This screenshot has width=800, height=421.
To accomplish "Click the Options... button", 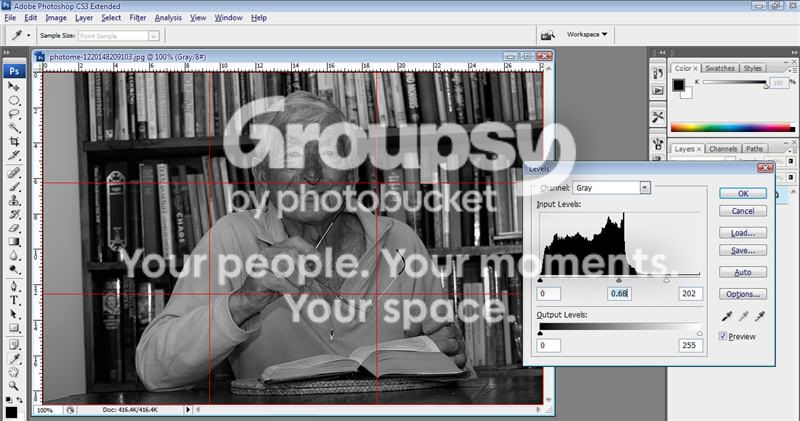I will click(743, 294).
